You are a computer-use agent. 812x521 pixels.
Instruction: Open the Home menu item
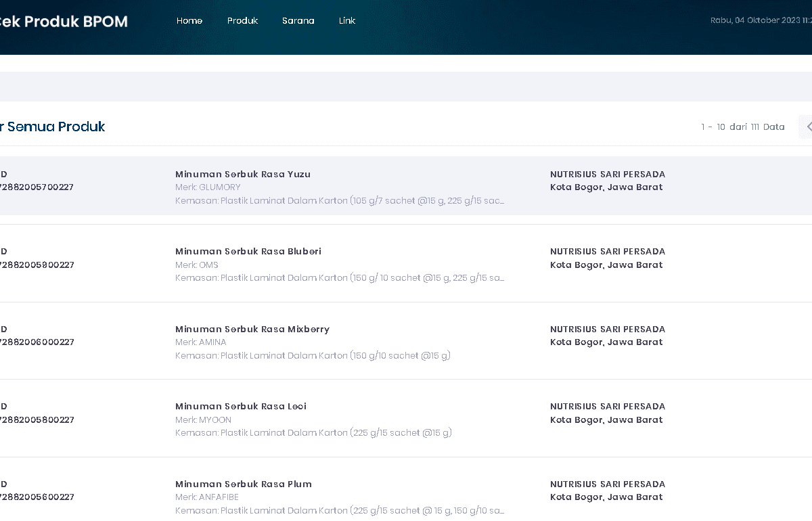[x=189, y=21]
